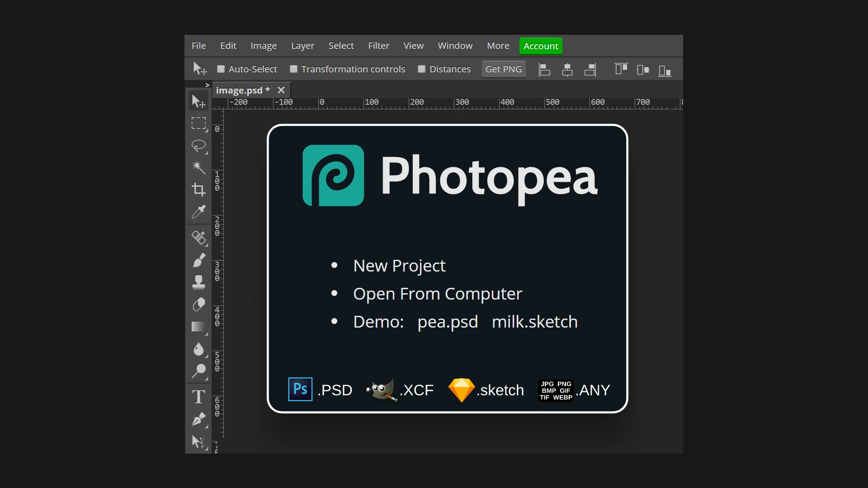Click the align left edges icon
Image resolution: width=868 pixels, height=488 pixels.
[x=544, y=70]
